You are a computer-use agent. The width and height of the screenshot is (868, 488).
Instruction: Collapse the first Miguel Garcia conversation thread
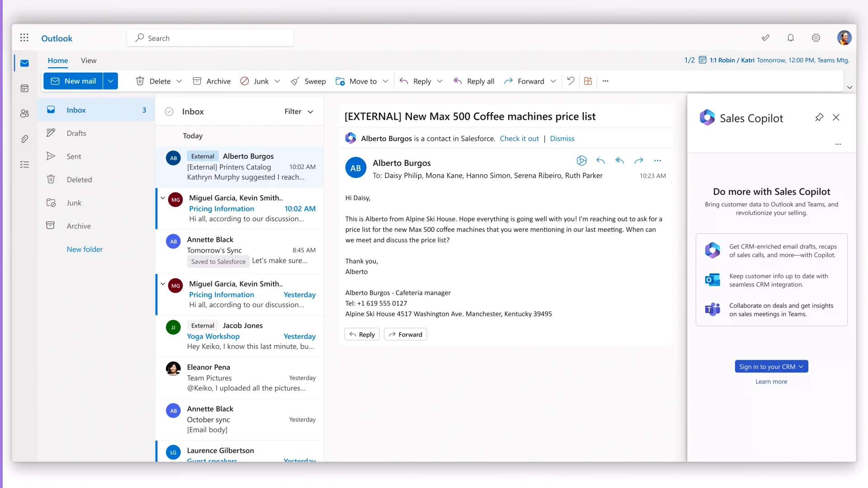[x=163, y=198]
